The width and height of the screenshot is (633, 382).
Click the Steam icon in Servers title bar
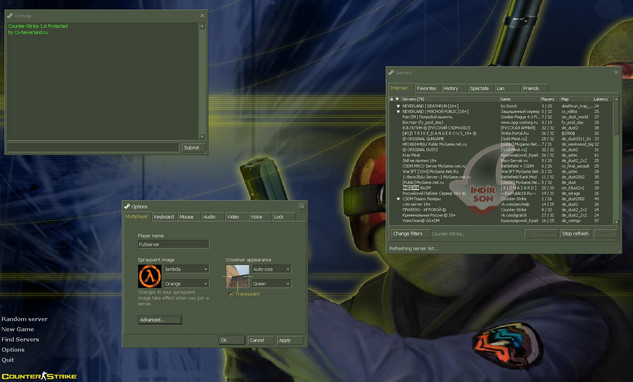(x=391, y=73)
